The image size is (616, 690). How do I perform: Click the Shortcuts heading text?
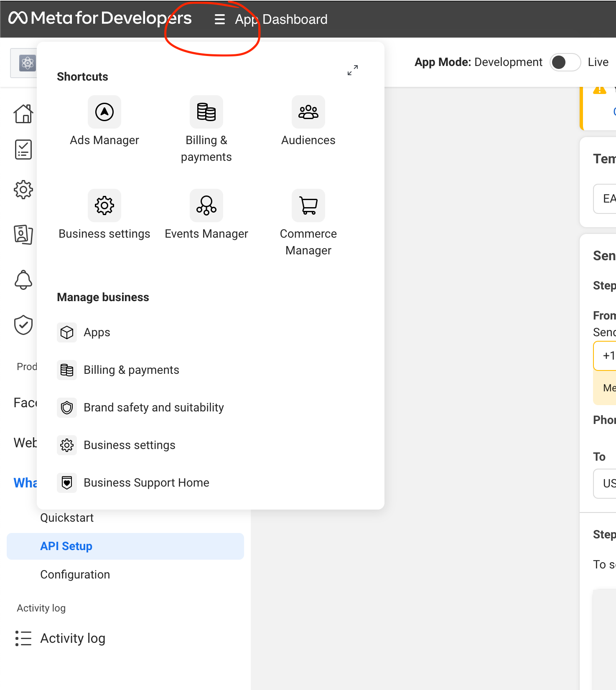click(82, 77)
